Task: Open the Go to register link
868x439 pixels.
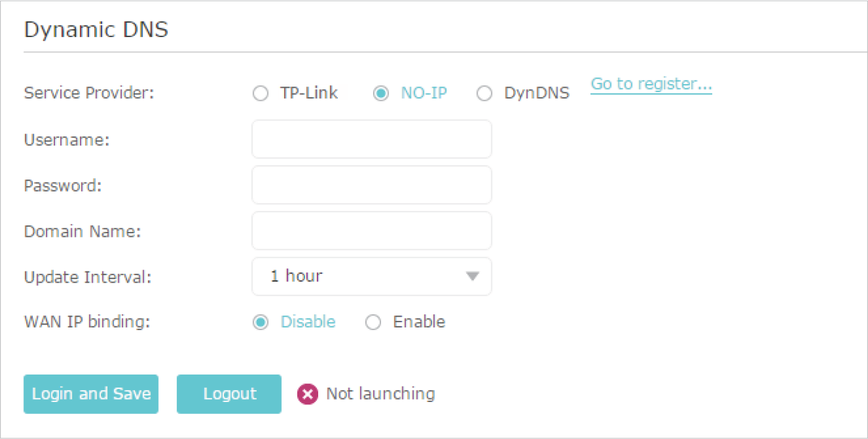Action: tap(651, 84)
